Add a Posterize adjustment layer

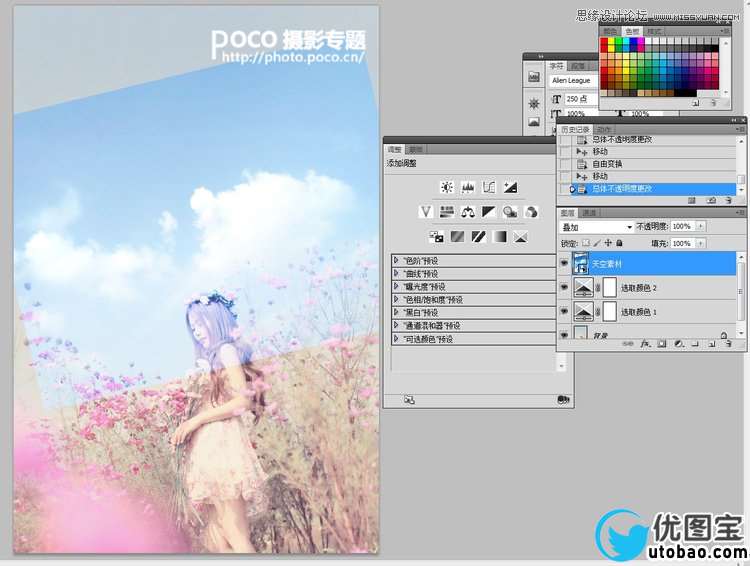coord(457,236)
